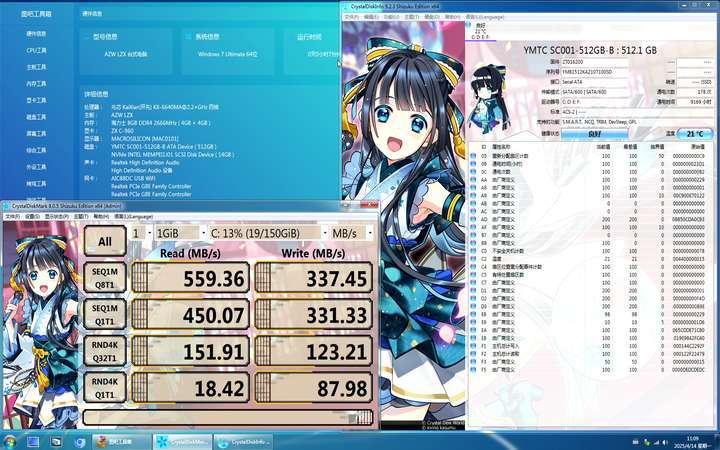Click the status icon of SMART attribute C5
720x450 pixels.
[473, 275]
